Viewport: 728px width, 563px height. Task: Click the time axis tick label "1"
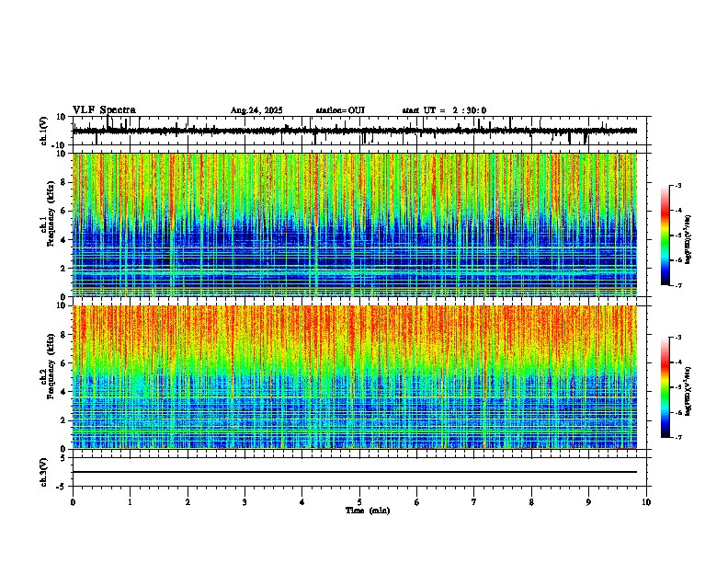click(130, 502)
